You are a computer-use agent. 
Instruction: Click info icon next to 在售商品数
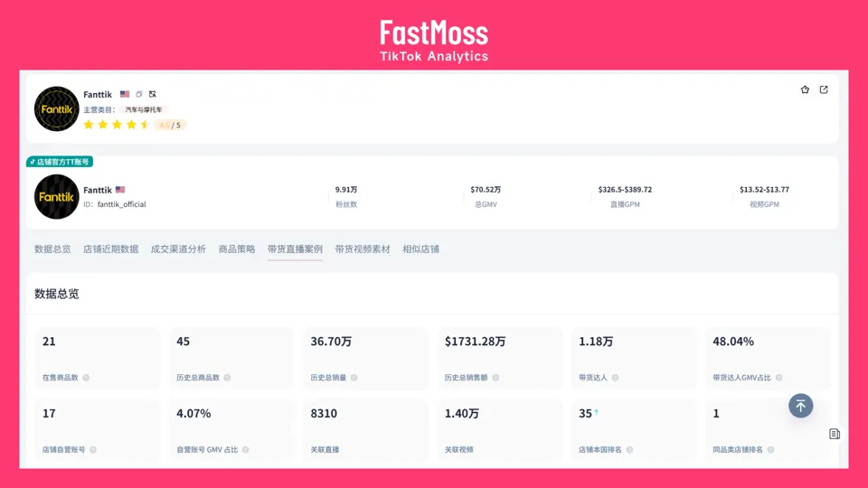pos(86,378)
